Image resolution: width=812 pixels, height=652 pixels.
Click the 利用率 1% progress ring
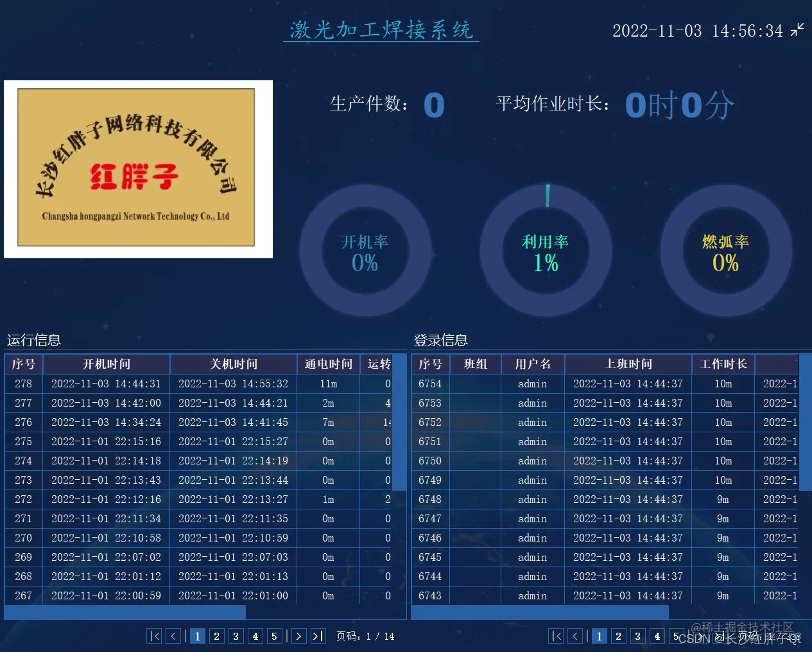click(x=546, y=251)
